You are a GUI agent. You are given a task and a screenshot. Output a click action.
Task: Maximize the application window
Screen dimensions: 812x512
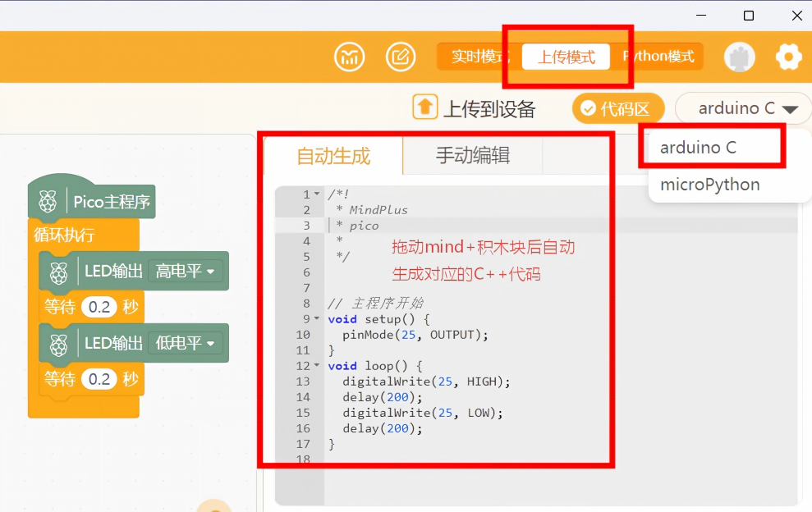click(x=748, y=16)
